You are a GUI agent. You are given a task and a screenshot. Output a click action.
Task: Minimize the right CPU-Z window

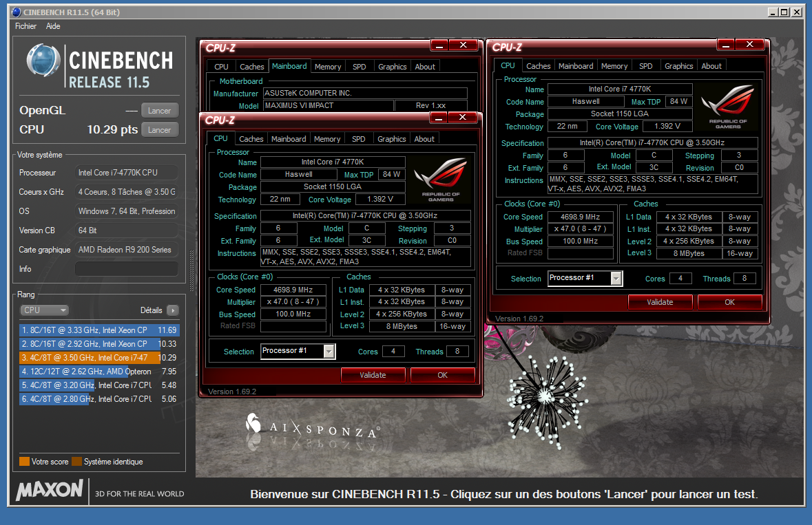click(726, 45)
